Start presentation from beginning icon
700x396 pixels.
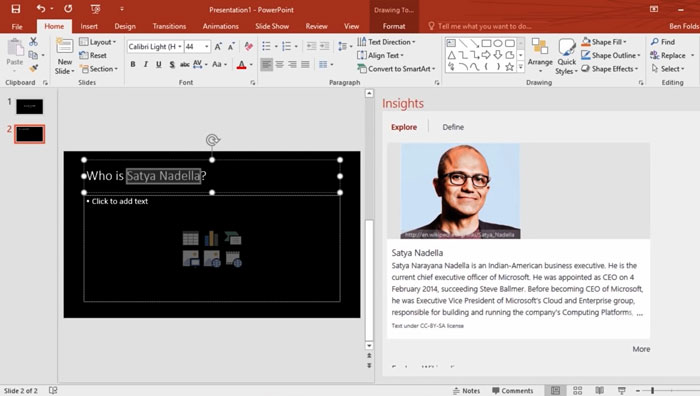coord(95,9)
